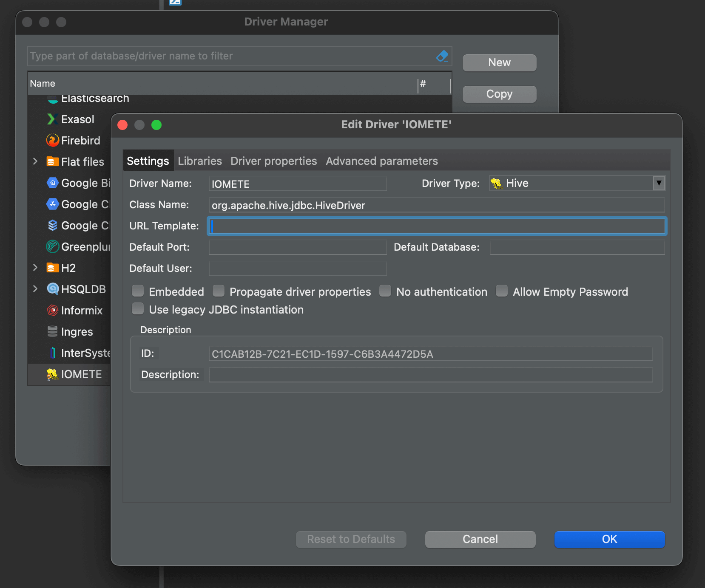
Task: Click the Description text field
Action: (431, 375)
